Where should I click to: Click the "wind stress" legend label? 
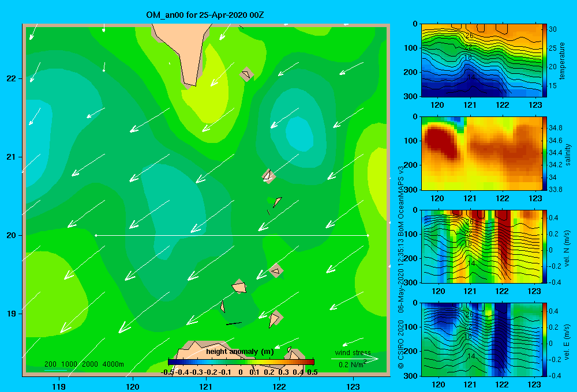pos(353,353)
